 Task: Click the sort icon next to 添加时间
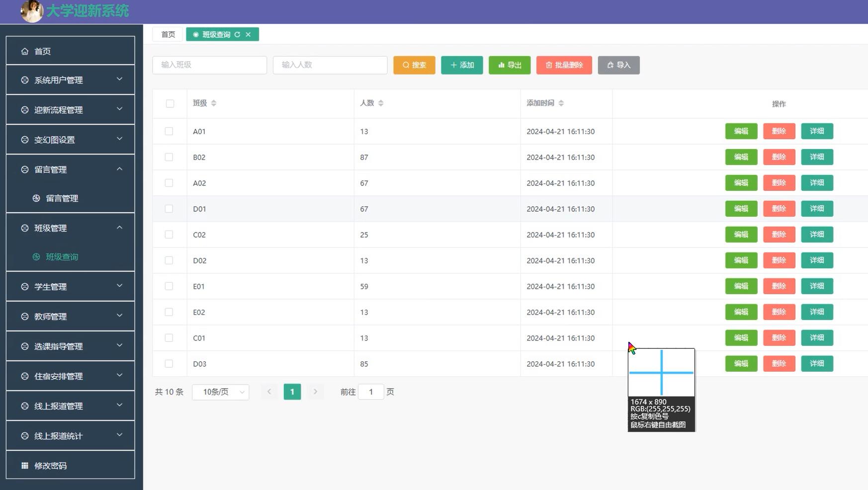coord(561,103)
